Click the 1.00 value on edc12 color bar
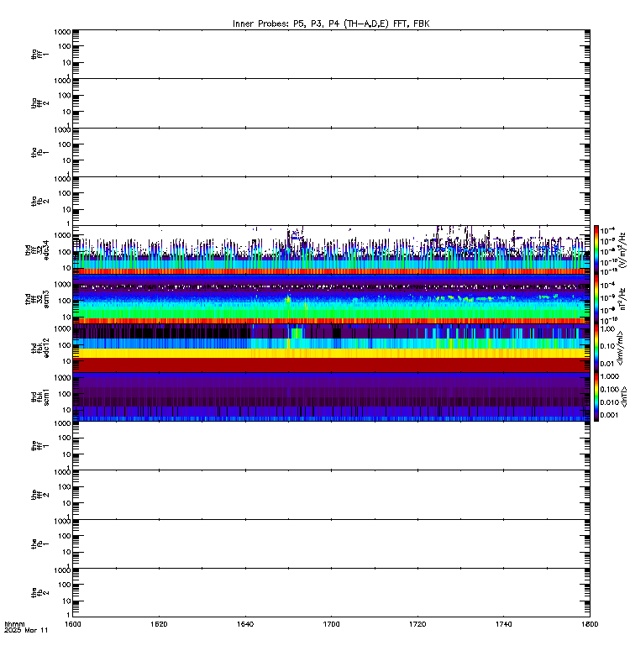Viewport: 630px width, 672px height. pyautogui.click(x=607, y=329)
